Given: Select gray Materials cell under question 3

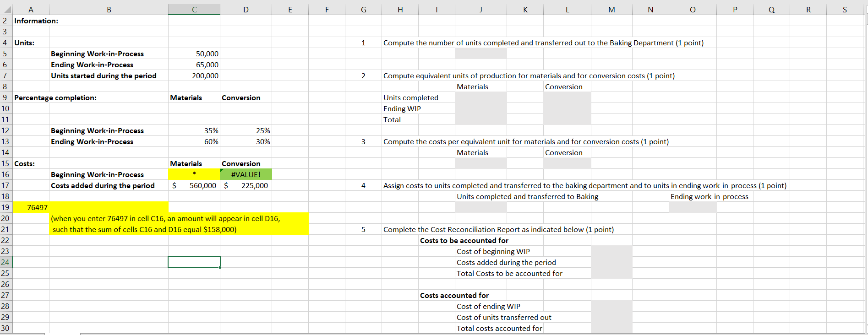Looking at the screenshot, I should point(480,163).
